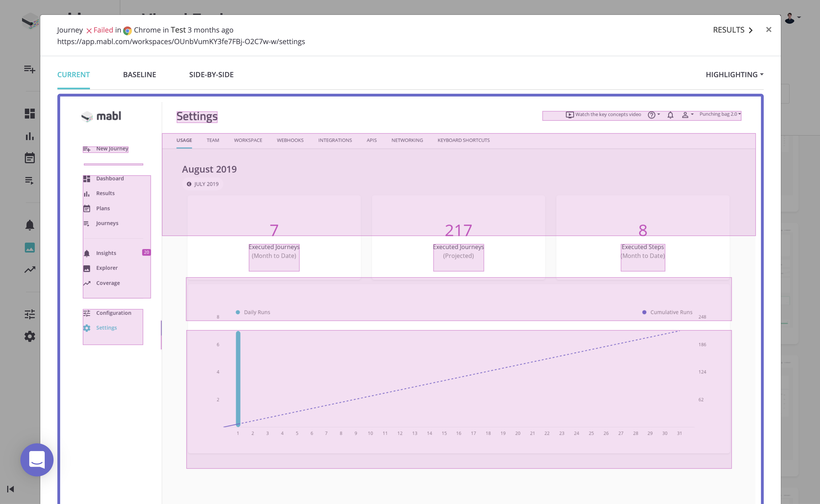Switch to the BASELINE tab
The image size is (820, 504).
pyautogui.click(x=139, y=75)
